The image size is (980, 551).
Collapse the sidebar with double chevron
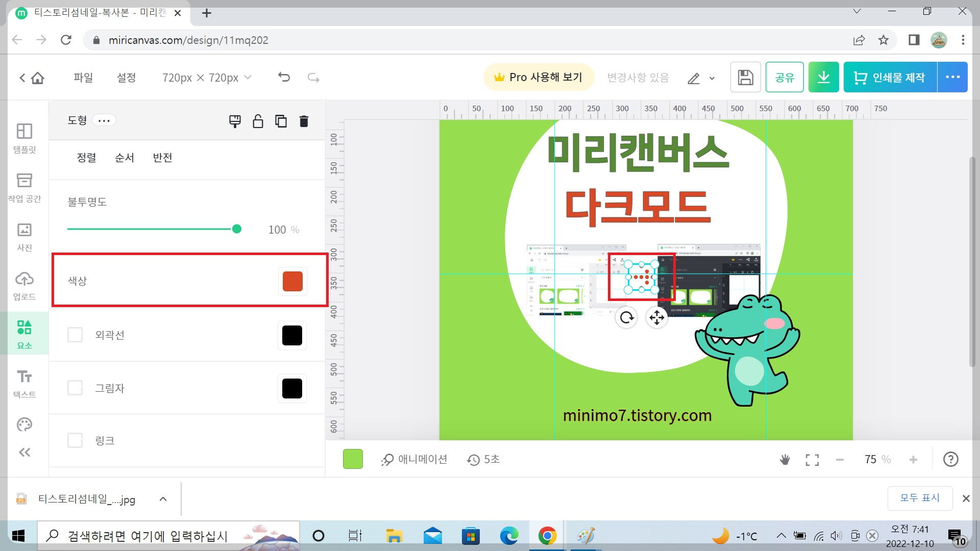[x=24, y=452]
